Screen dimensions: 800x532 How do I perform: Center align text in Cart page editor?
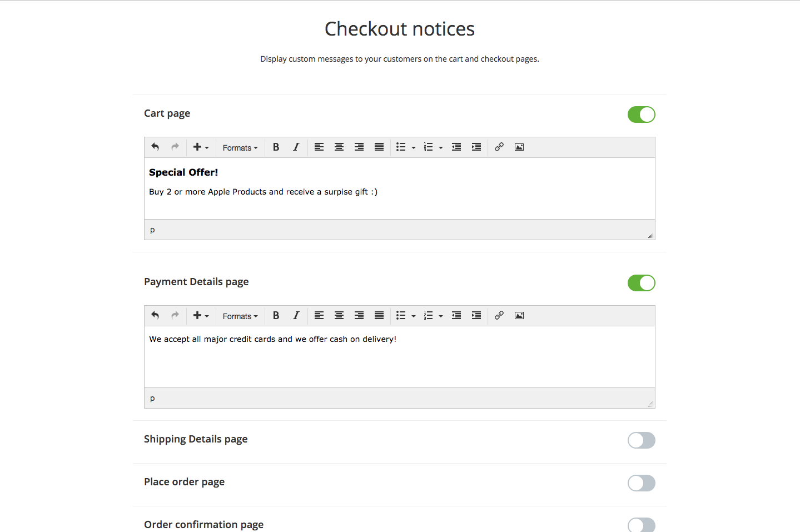click(339, 147)
